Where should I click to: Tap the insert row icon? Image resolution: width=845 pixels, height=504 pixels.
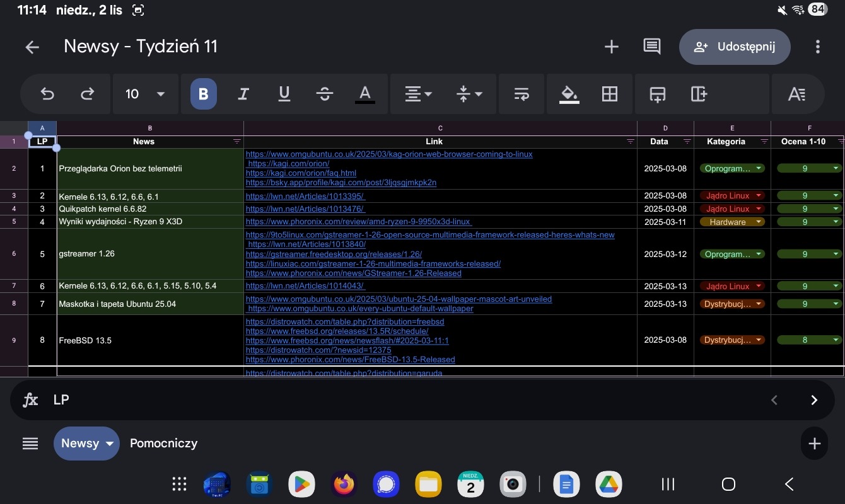point(657,94)
